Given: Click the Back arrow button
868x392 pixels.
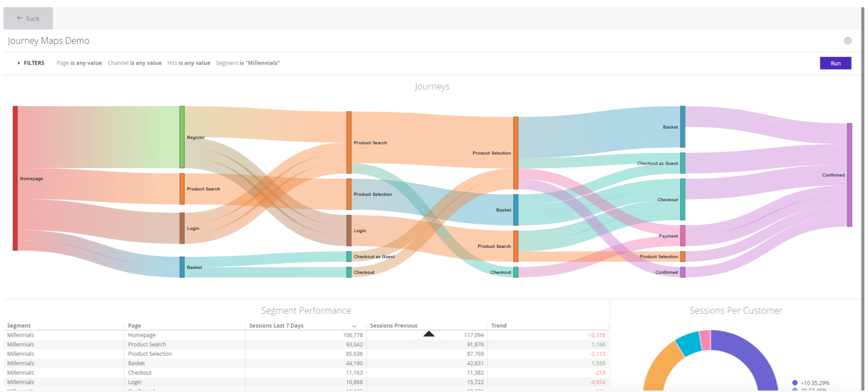Looking at the screenshot, I should click(28, 18).
